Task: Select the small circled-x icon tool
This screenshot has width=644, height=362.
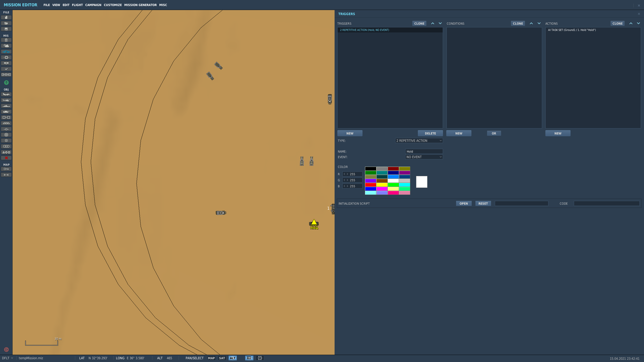Action: click(6, 141)
